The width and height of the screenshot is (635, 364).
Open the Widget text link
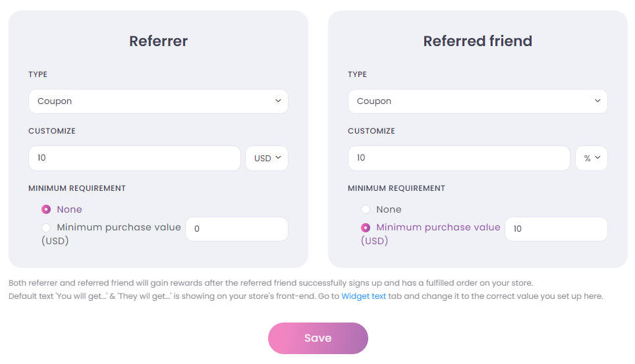364,296
